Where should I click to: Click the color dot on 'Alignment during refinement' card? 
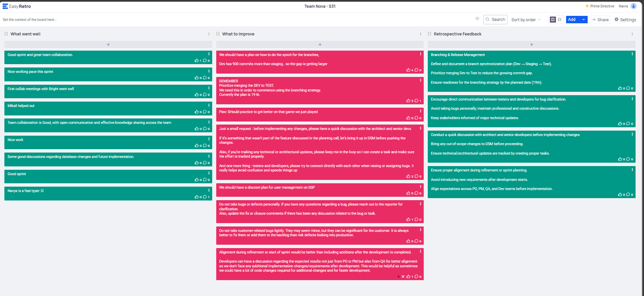tap(398, 276)
